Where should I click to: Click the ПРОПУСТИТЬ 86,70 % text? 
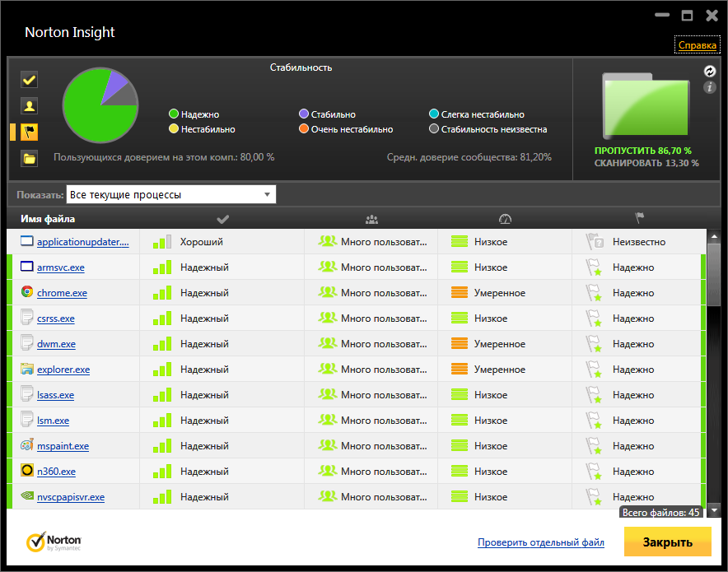click(643, 151)
